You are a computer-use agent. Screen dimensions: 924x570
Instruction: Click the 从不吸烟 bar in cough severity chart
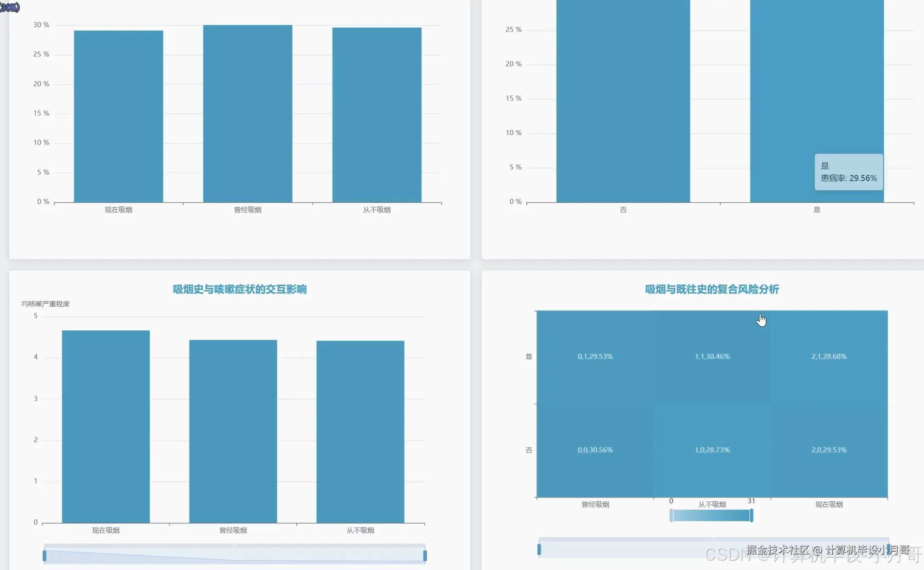tap(360, 431)
